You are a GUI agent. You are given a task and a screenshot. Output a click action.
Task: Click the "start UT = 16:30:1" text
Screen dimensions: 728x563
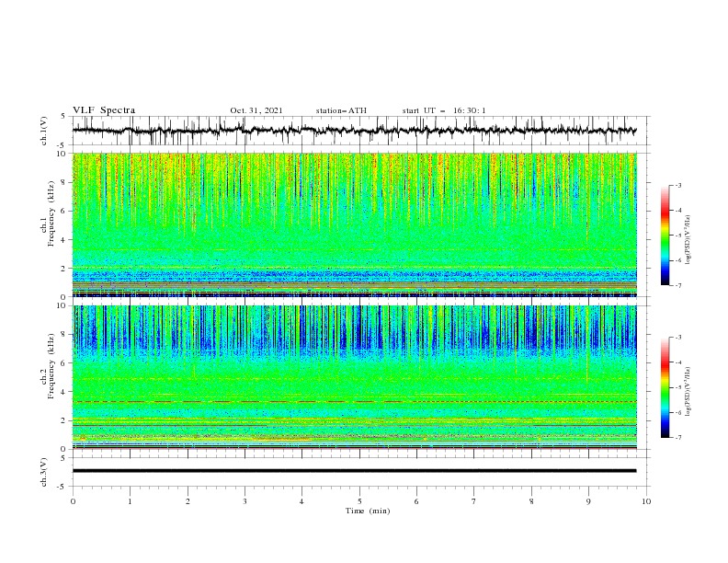pos(444,110)
